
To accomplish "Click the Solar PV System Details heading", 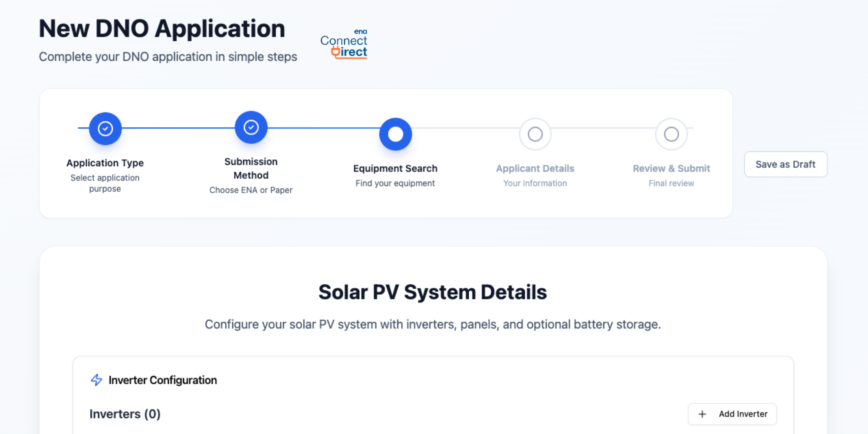I will click(x=432, y=292).
